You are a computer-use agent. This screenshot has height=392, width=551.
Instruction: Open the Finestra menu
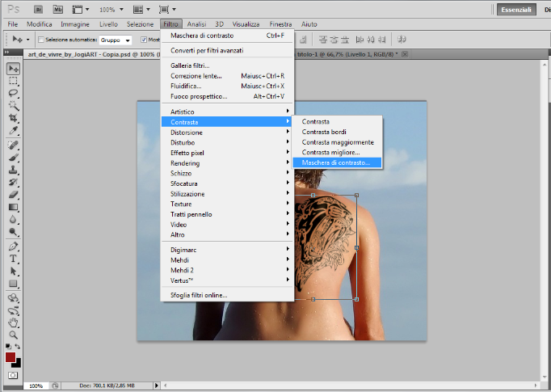280,24
